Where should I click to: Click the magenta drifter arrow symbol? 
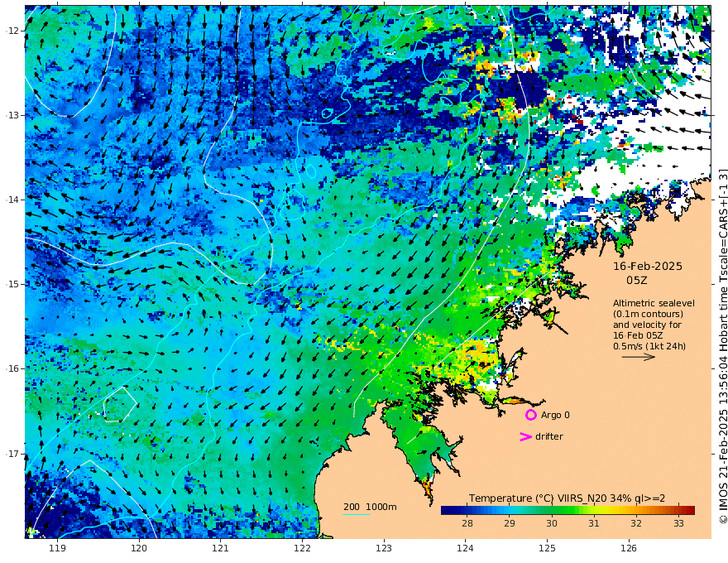point(525,436)
